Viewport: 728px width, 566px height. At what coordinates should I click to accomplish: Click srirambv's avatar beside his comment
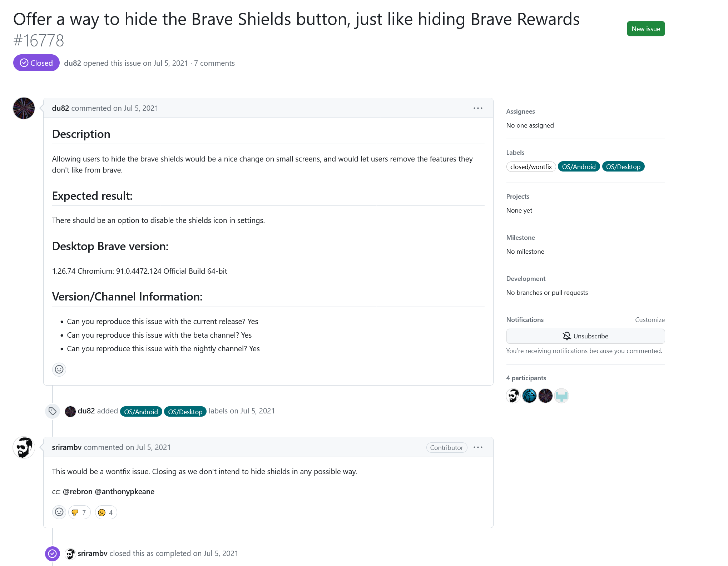pos(23,447)
